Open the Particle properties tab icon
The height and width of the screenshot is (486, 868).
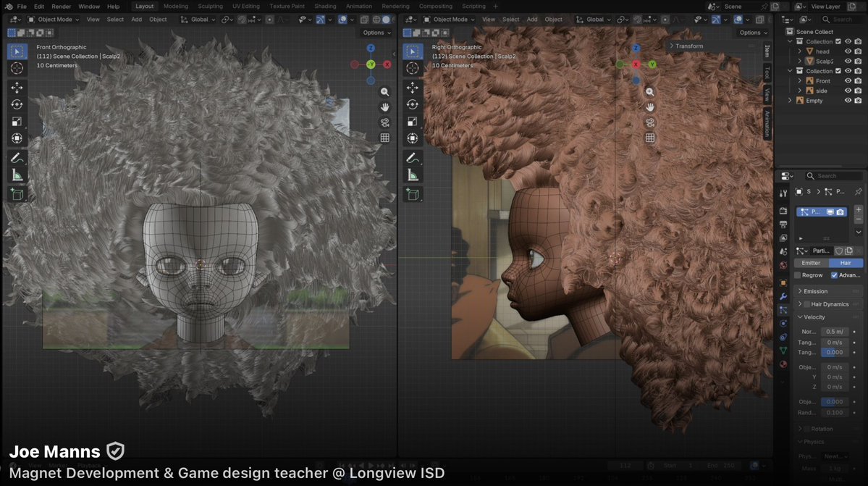pos(783,310)
